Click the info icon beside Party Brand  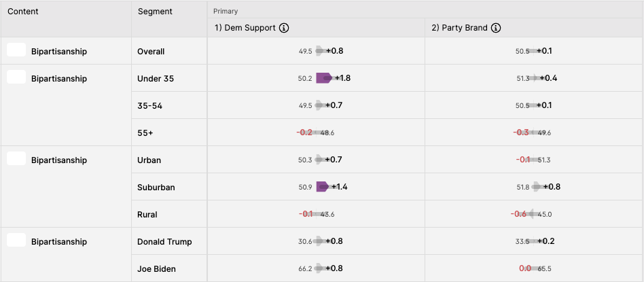click(x=496, y=28)
